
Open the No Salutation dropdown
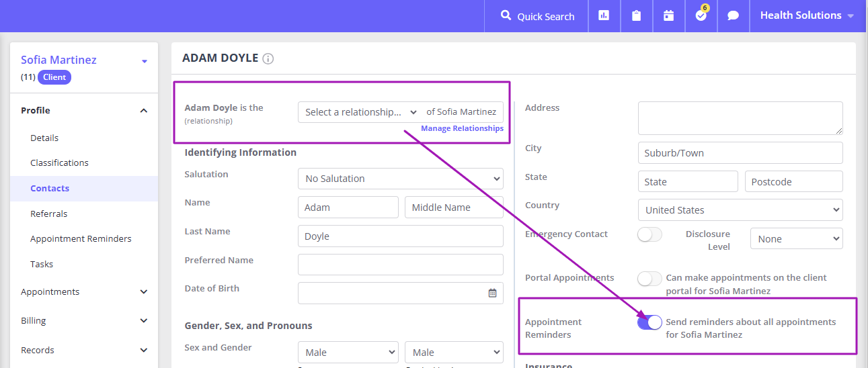point(401,179)
